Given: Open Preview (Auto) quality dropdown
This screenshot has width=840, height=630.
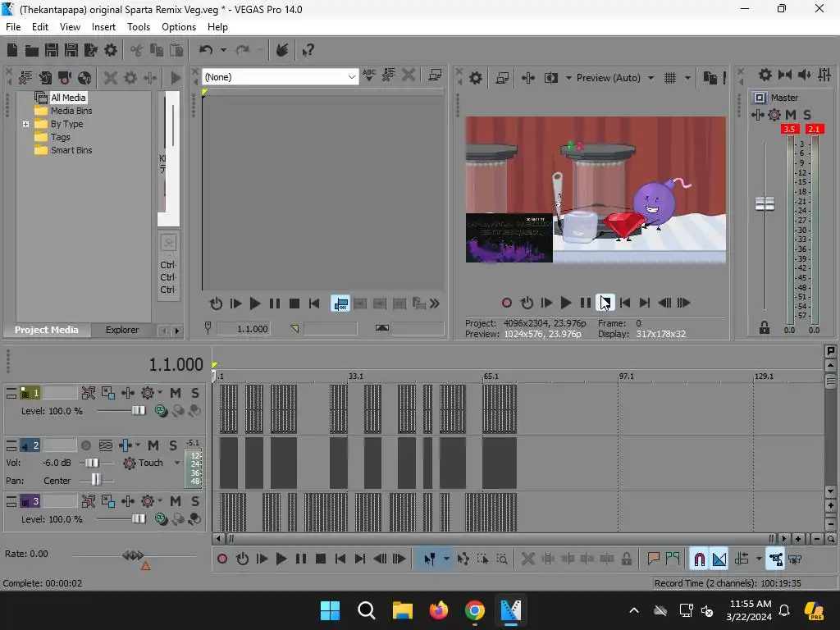Looking at the screenshot, I should (651, 78).
